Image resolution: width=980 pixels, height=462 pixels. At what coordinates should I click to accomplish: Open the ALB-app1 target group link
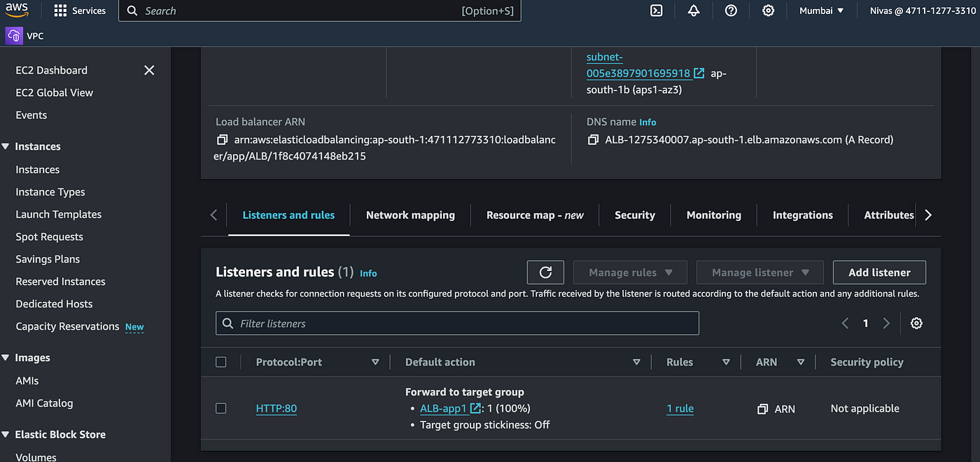(443, 408)
